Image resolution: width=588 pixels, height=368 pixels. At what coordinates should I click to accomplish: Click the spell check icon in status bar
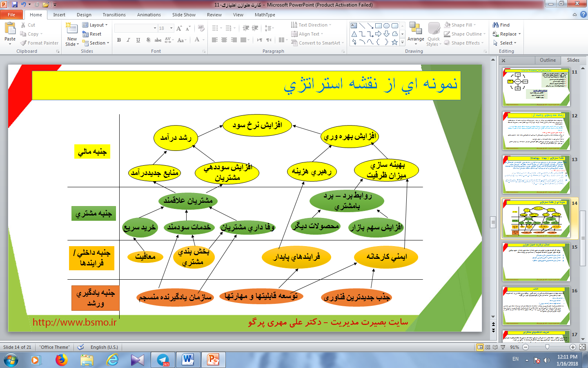[x=81, y=347]
